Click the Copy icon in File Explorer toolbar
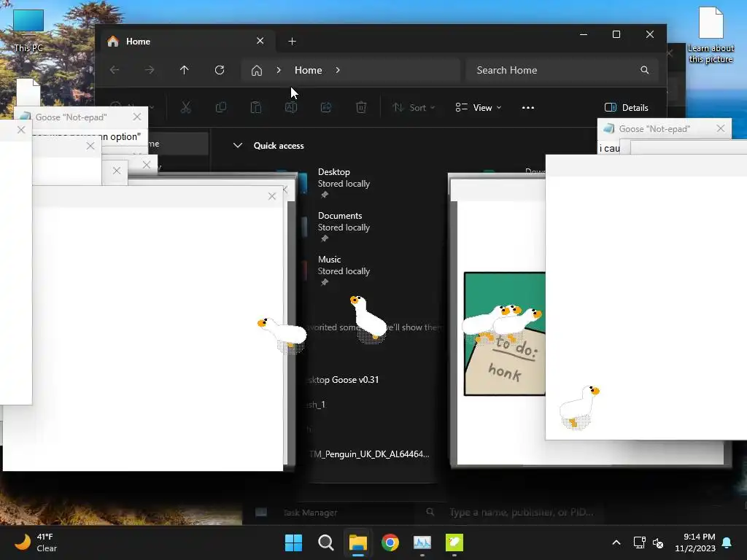747x560 pixels. tap(220, 108)
